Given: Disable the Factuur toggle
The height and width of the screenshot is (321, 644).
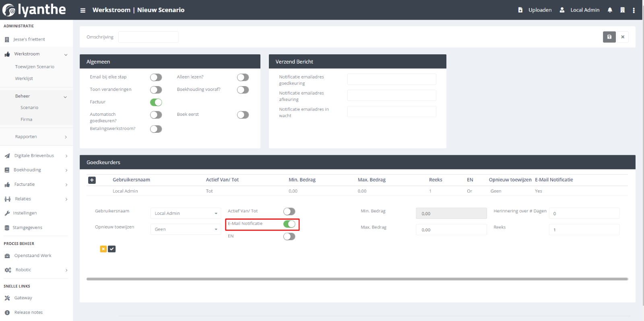Looking at the screenshot, I should coord(156,103).
